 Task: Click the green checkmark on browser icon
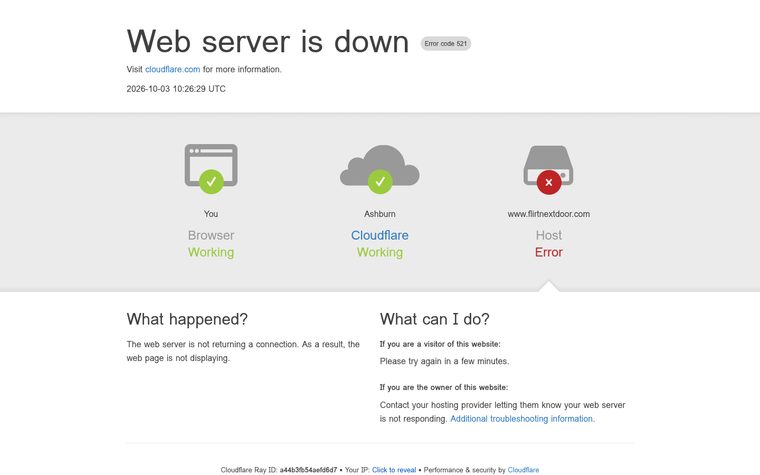(211, 182)
